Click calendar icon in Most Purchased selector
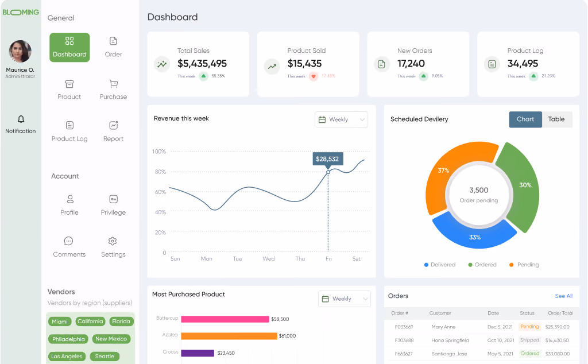 [325, 299]
